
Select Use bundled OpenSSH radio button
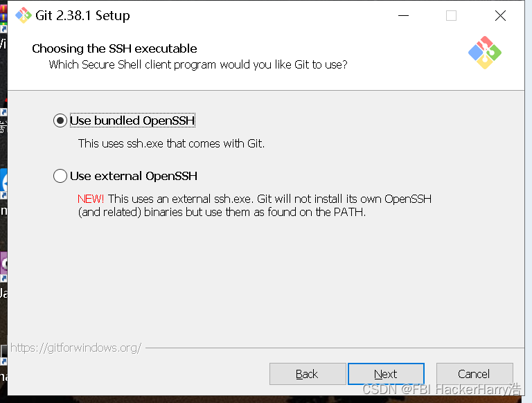[x=60, y=120]
